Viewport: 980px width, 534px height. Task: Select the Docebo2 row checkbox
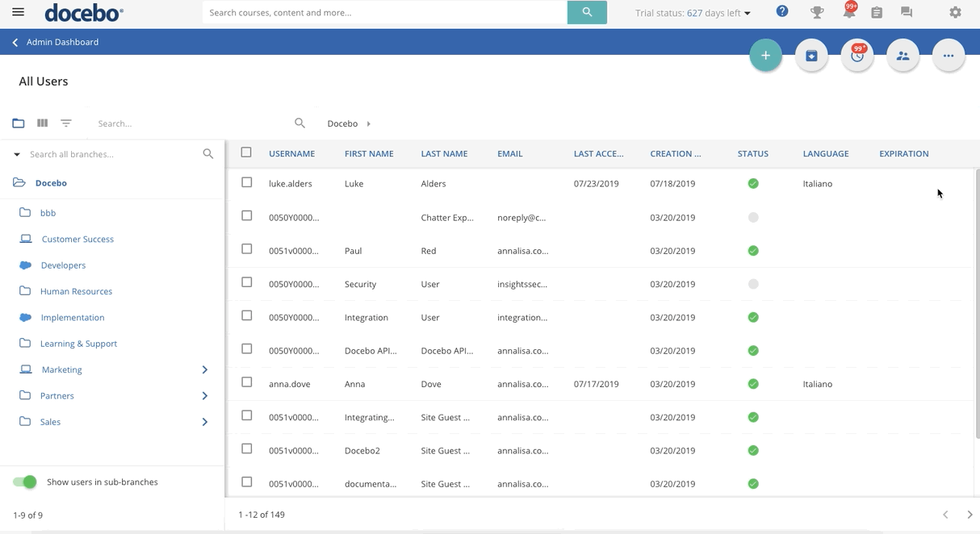[x=247, y=449]
